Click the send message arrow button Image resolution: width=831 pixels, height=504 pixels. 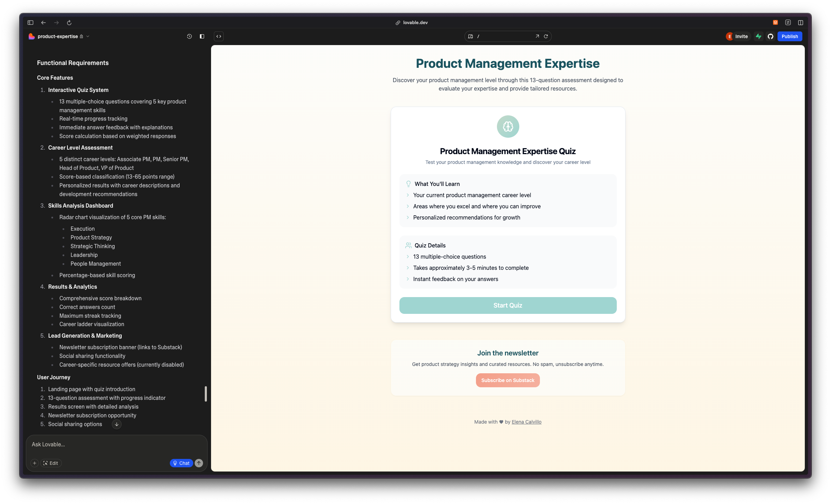click(199, 463)
